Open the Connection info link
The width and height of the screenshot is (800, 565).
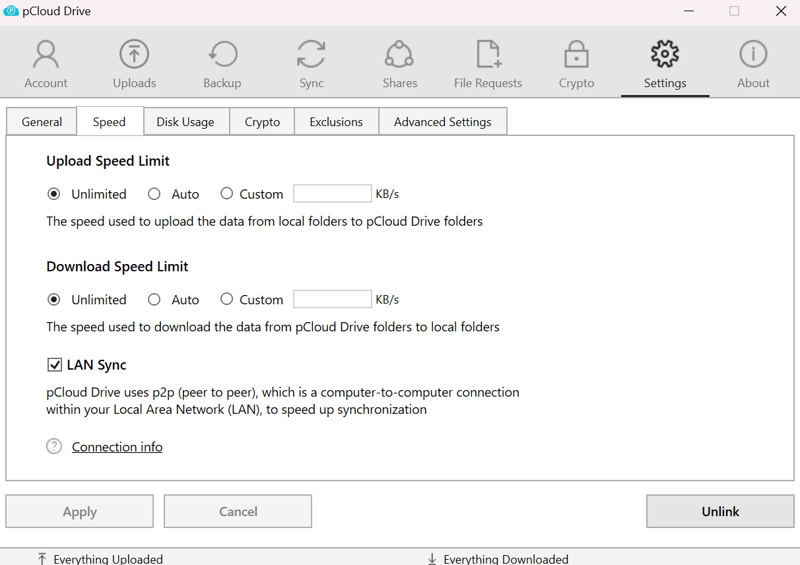(117, 447)
